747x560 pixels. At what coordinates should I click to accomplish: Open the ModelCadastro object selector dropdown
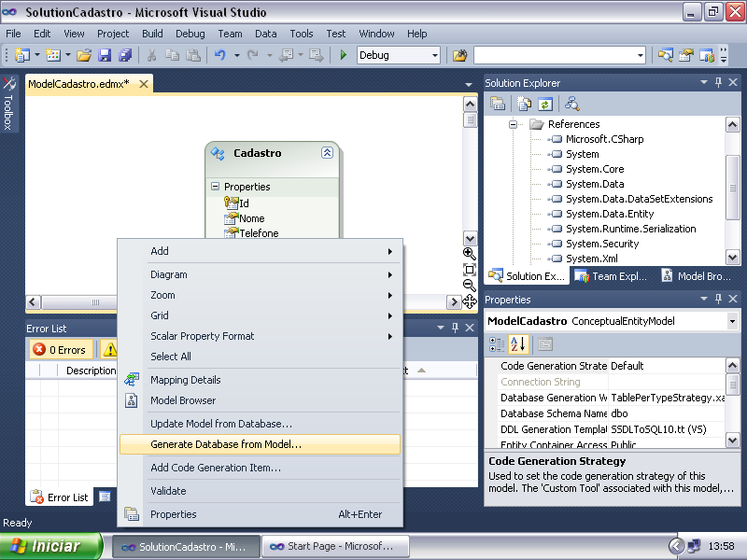point(732,321)
